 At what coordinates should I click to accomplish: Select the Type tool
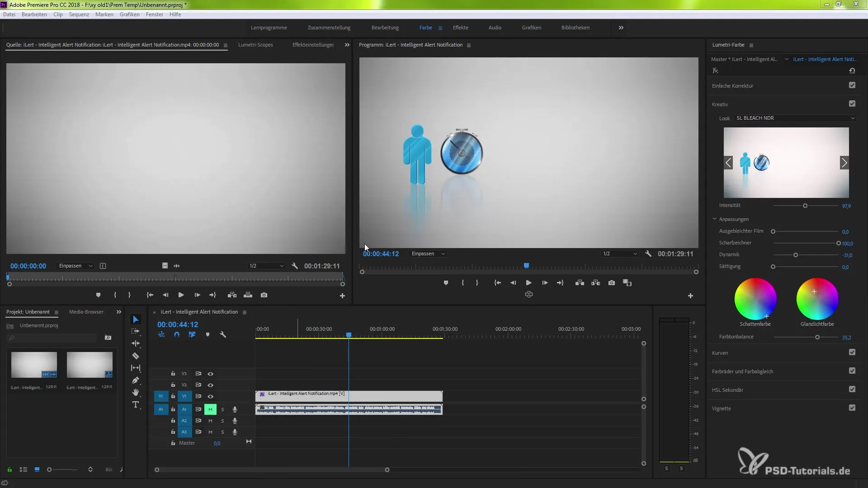pos(136,404)
